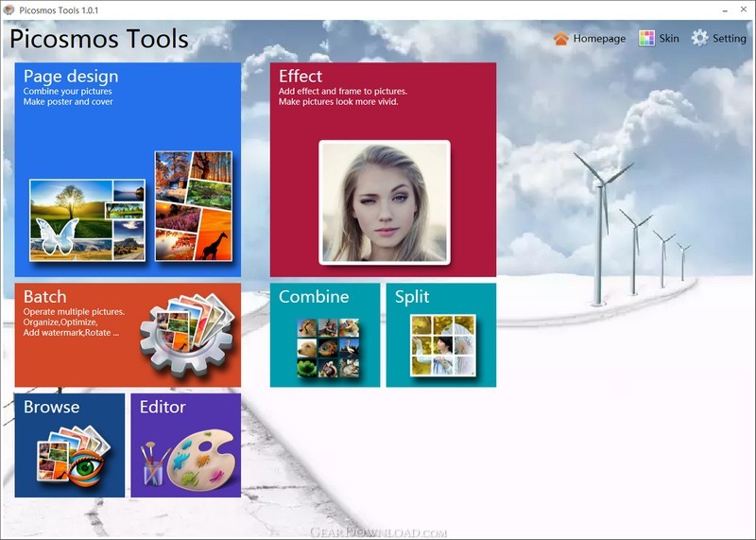Viewport: 756px width, 540px height.
Task: Open the Browse tile label
Action: (x=52, y=407)
